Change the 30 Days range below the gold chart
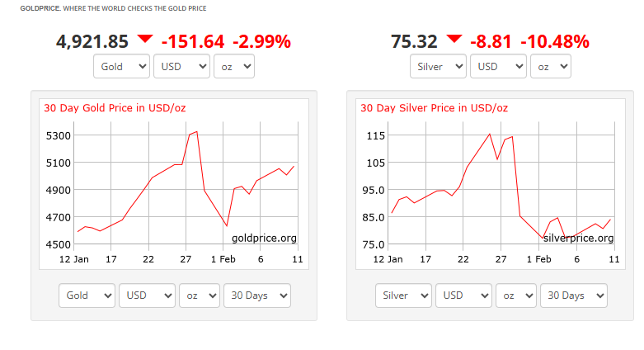The image size is (644, 350). click(x=257, y=295)
